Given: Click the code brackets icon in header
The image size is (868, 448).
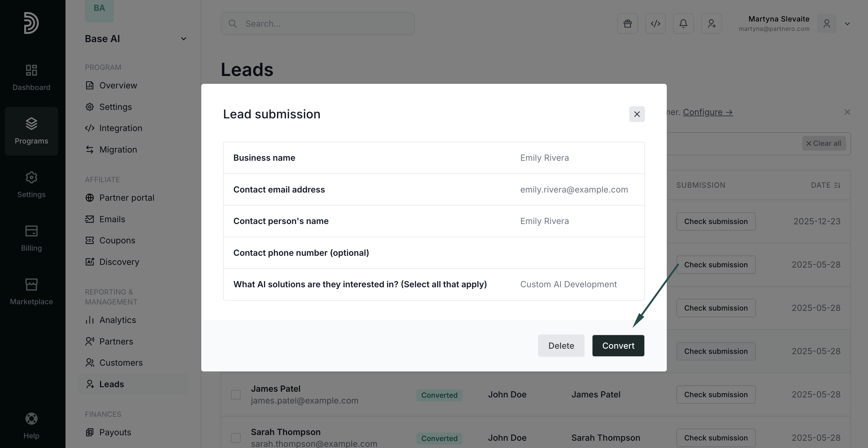Looking at the screenshot, I should pyautogui.click(x=655, y=24).
